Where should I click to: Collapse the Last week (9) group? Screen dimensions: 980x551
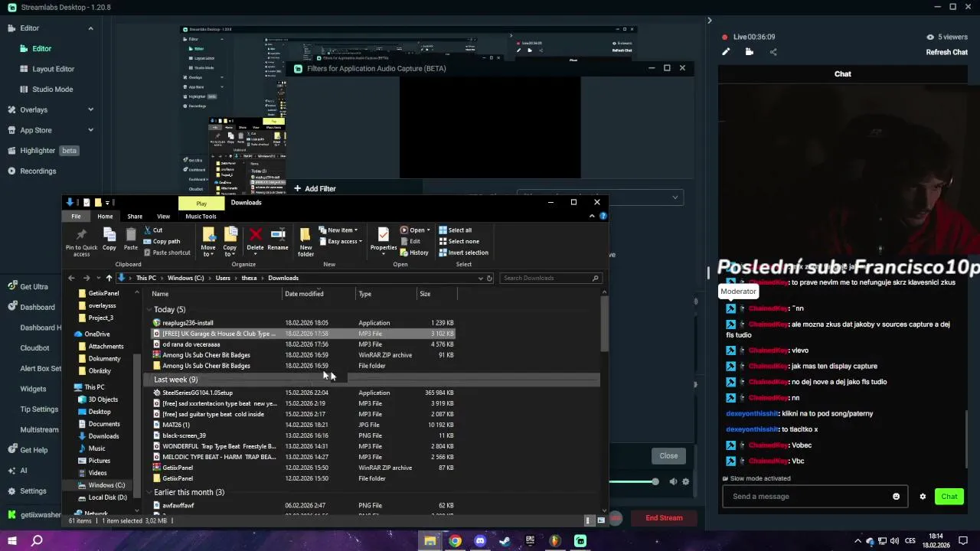tap(149, 380)
